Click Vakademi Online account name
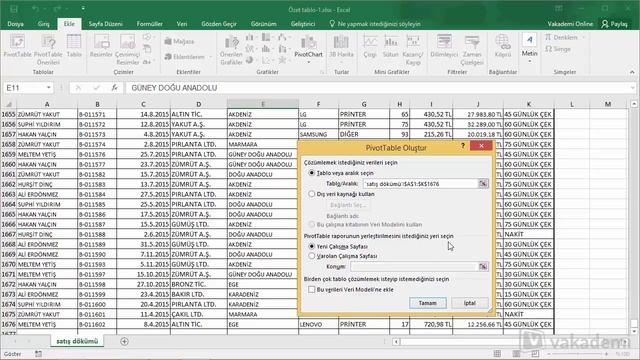This screenshot has height=360, width=640. [x=570, y=24]
